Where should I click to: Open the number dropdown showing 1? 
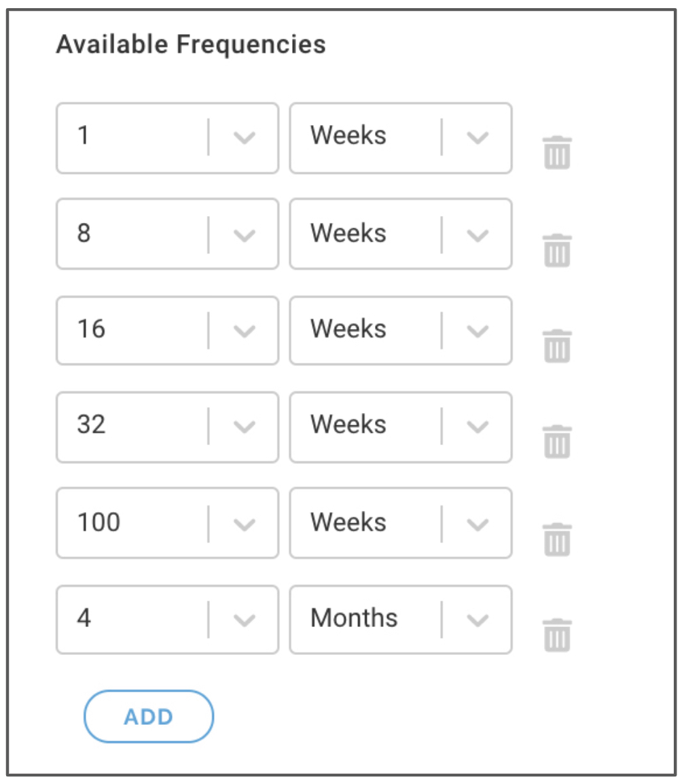coord(168,138)
